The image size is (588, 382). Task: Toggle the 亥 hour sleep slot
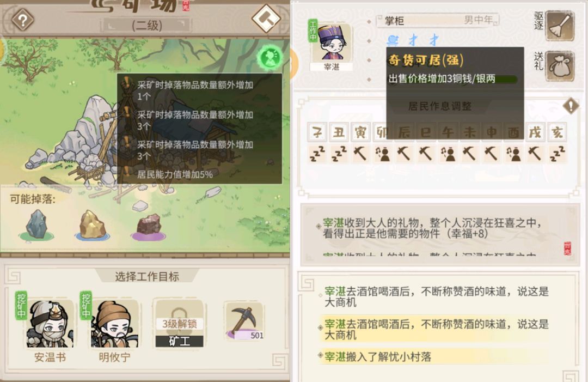[x=558, y=154]
